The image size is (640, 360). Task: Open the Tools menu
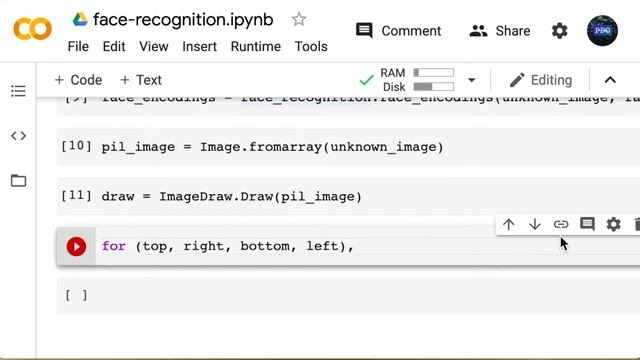(x=311, y=47)
